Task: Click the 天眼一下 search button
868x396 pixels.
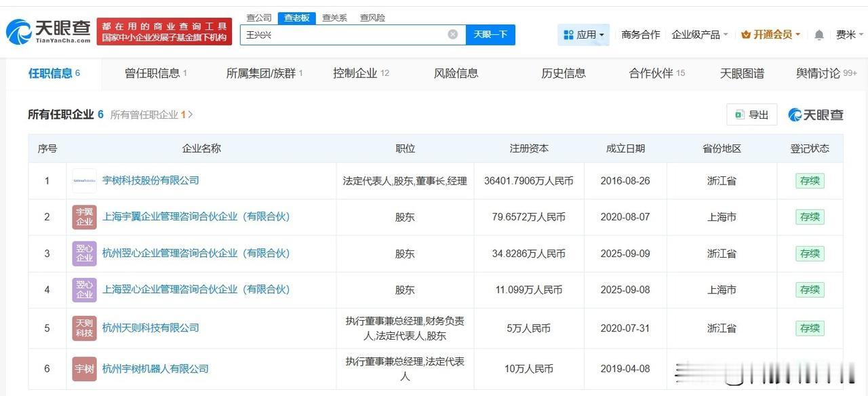Action: pos(490,35)
